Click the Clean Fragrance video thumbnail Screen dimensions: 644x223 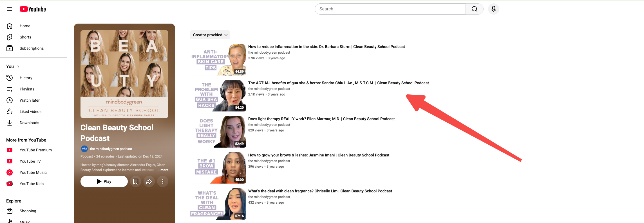point(218,204)
